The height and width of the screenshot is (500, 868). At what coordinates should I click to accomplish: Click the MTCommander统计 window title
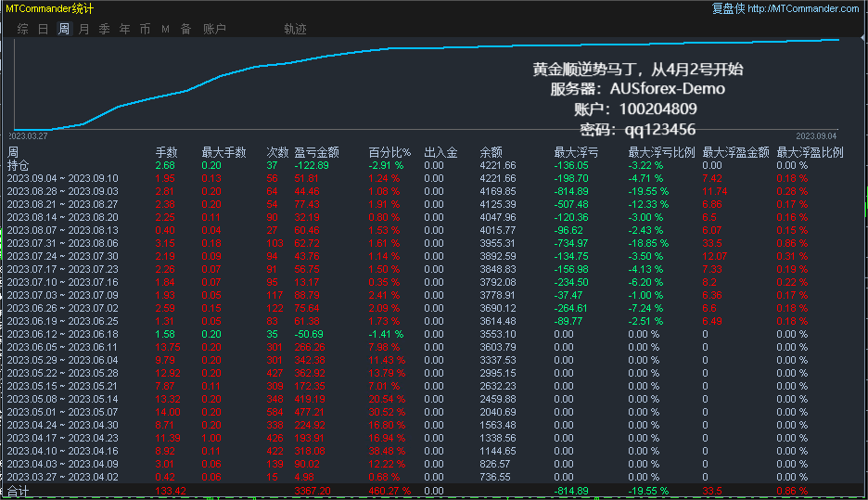[50, 8]
